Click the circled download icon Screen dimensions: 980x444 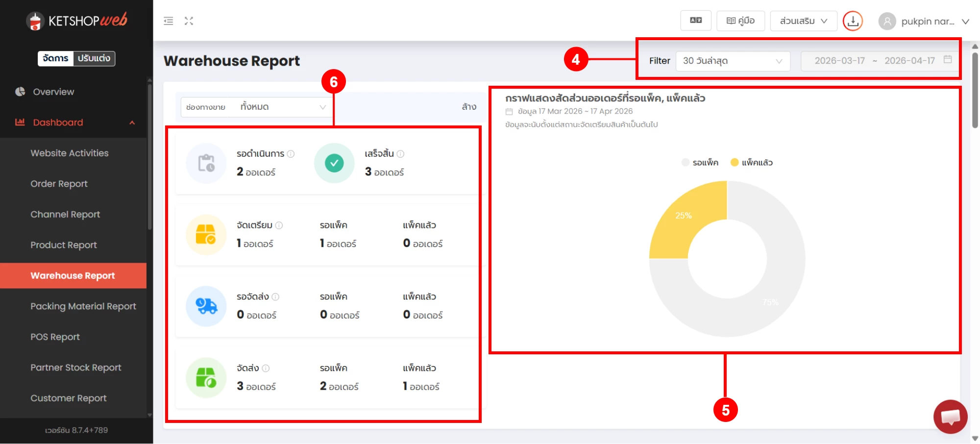[853, 21]
